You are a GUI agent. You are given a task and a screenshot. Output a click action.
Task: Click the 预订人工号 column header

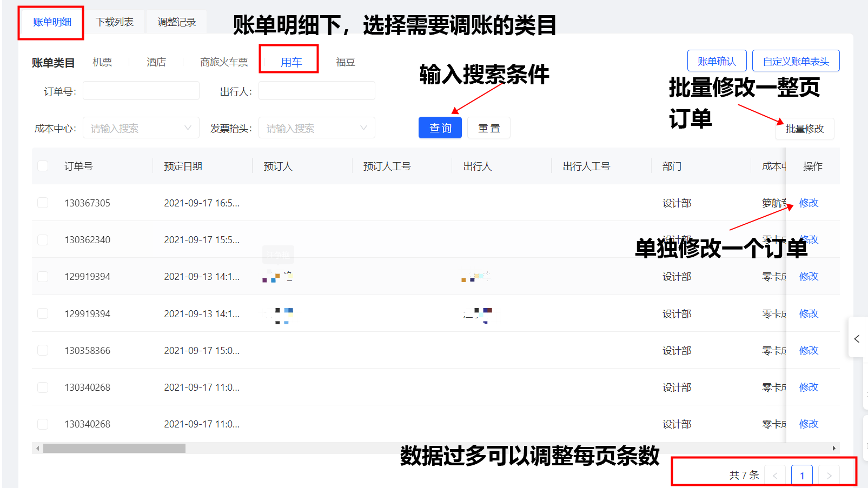click(387, 166)
